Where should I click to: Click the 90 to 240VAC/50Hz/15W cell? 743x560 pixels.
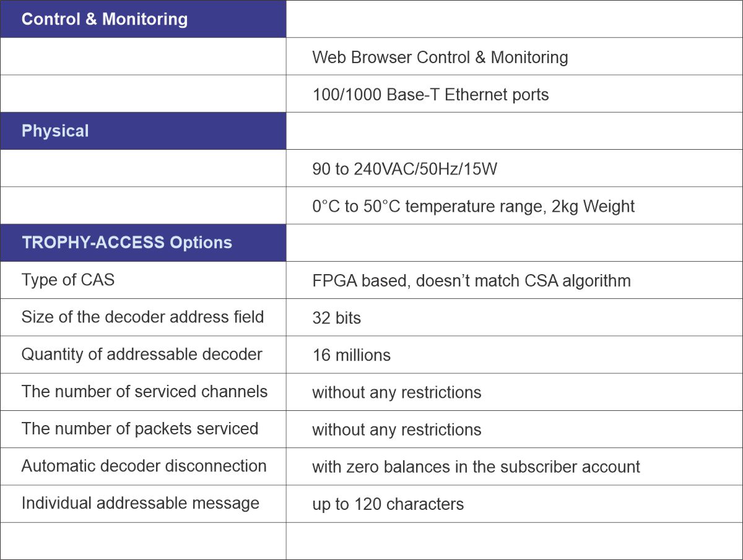click(404, 169)
